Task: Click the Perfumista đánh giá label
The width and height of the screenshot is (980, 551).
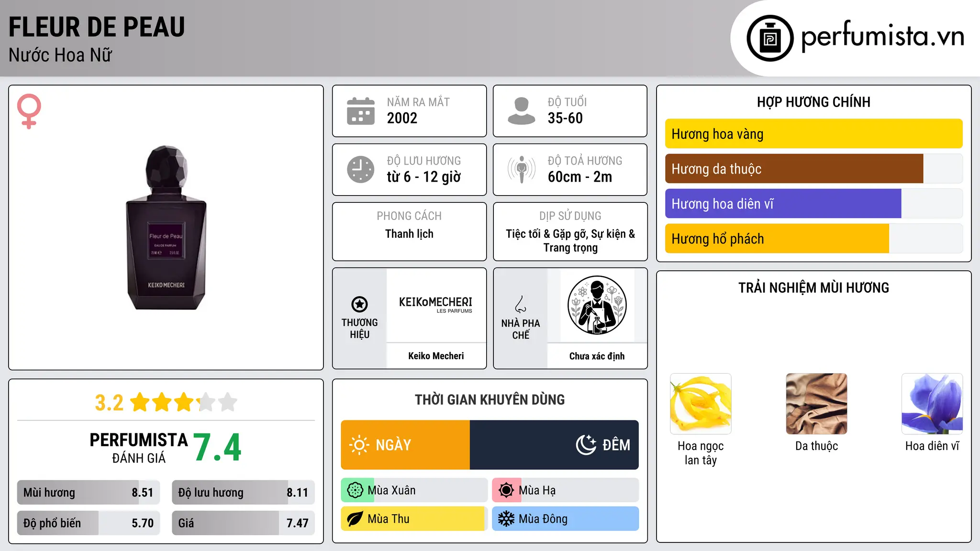Action: click(x=139, y=448)
